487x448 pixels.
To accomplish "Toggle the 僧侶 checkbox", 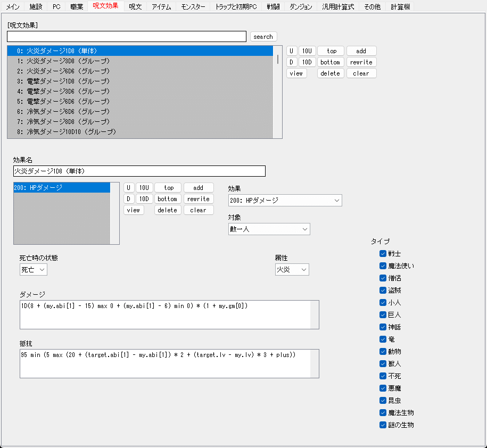I will coord(383,278).
